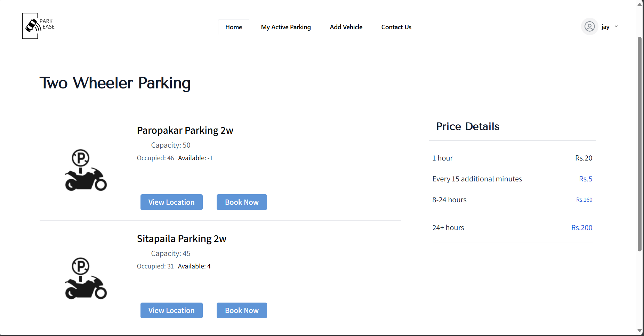This screenshot has width=644, height=336.
Task: View Location for Paropakar Parking 2w
Action: [171, 202]
